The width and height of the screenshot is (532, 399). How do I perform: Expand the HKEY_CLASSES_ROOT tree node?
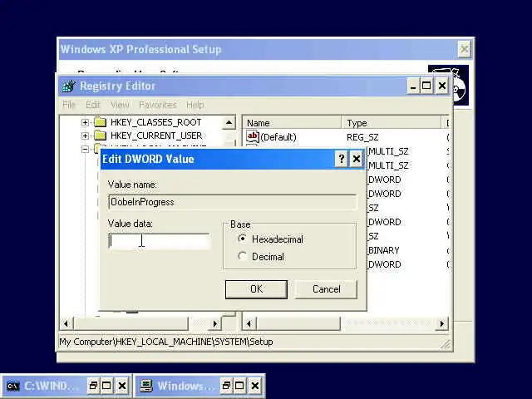(85, 122)
